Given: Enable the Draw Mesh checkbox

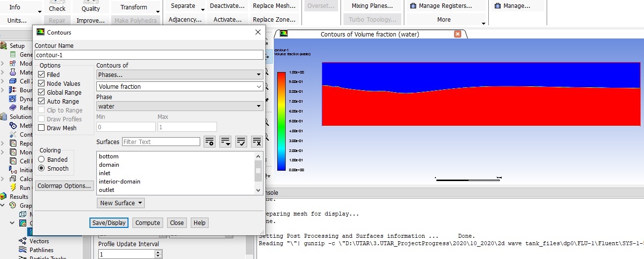Looking at the screenshot, I should point(42,128).
